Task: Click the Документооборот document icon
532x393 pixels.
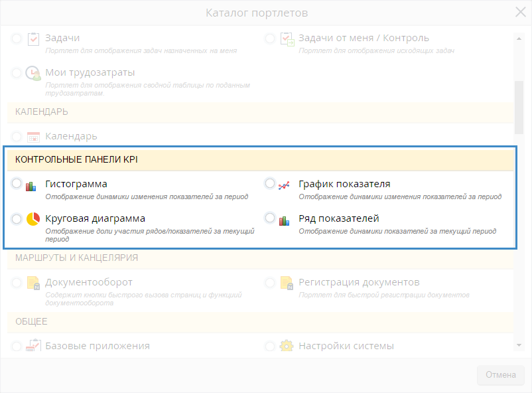Action: (x=33, y=283)
